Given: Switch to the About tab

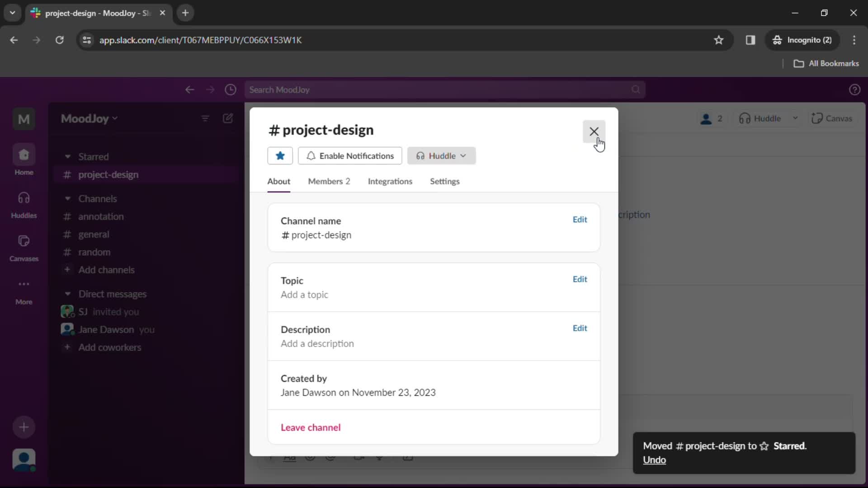Looking at the screenshot, I should (x=278, y=181).
